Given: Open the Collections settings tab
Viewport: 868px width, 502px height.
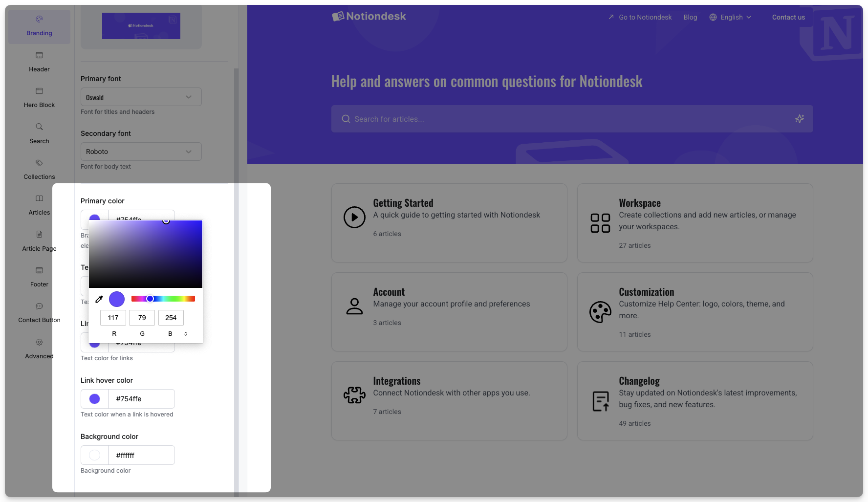Looking at the screenshot, I should (x=39, y=169).
